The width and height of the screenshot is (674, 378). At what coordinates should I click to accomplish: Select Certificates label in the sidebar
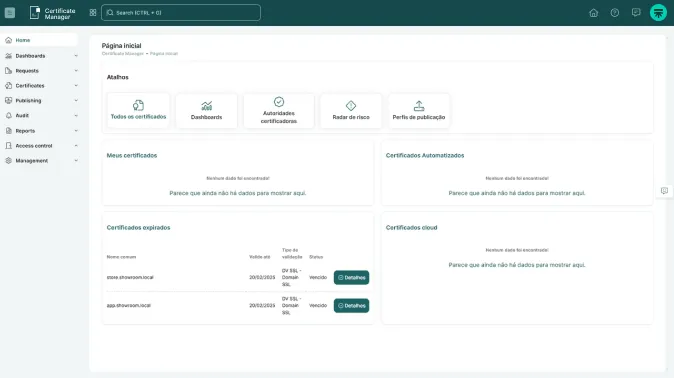coord(30,86)
